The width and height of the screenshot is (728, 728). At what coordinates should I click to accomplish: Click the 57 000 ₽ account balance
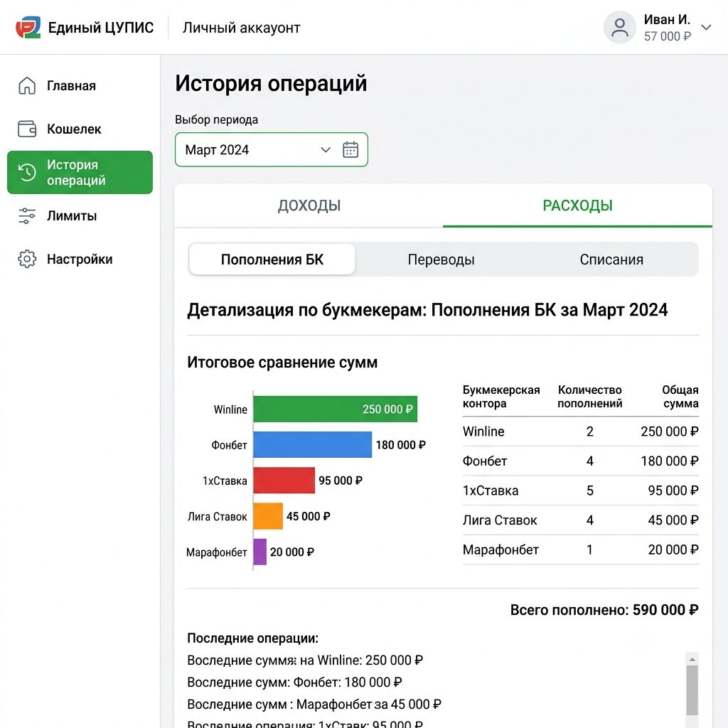coord(667,36)
